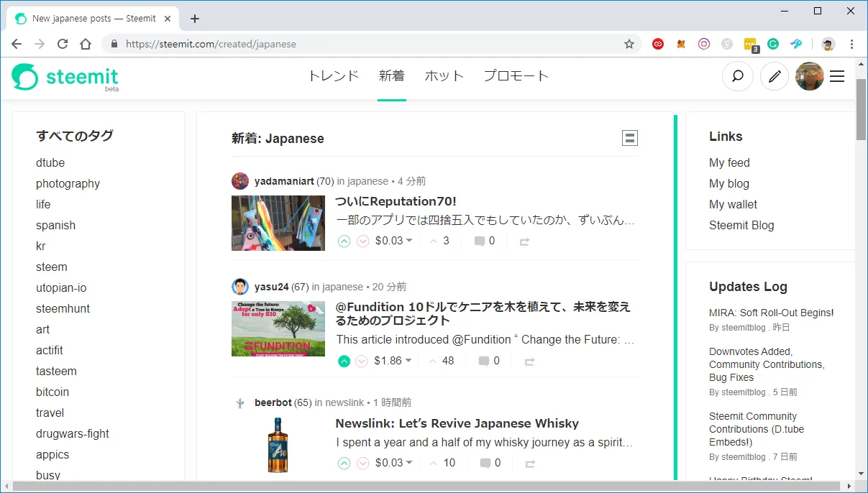
Task: Open beerbot's avatar icon
Action: coord(240,402)
